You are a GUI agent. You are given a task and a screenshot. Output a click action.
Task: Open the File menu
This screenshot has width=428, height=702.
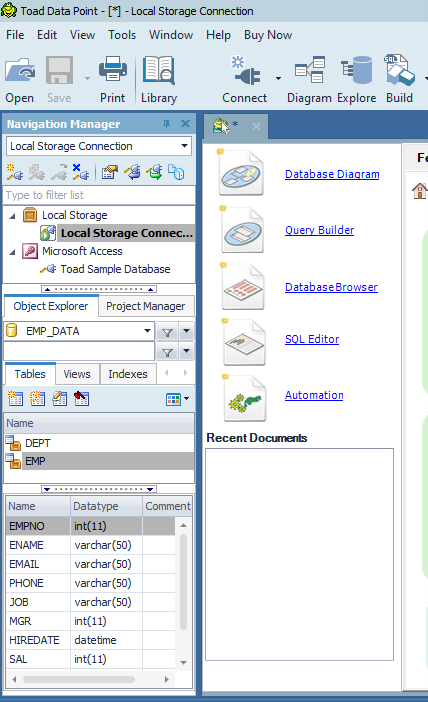tap(15, 35)
